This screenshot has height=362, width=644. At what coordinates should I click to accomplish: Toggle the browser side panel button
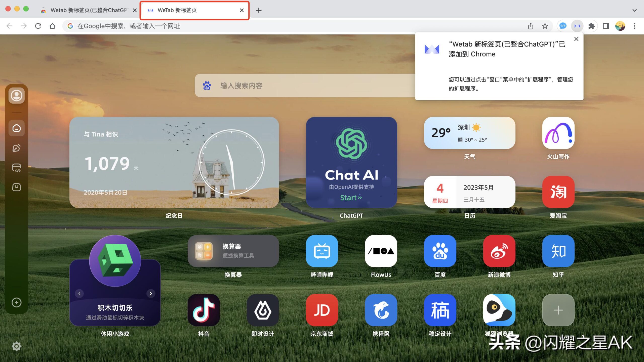(x=606, y=26)
